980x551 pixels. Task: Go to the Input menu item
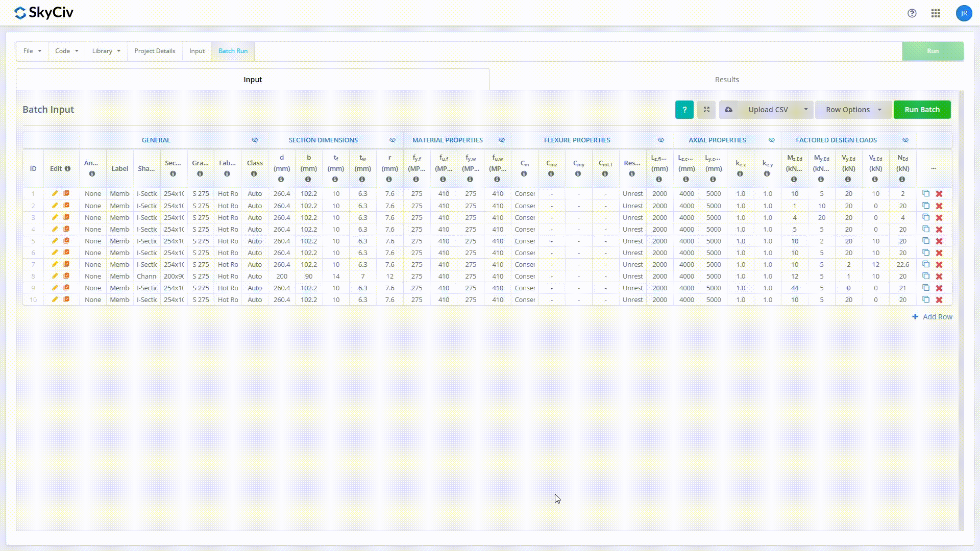(197, 51)
